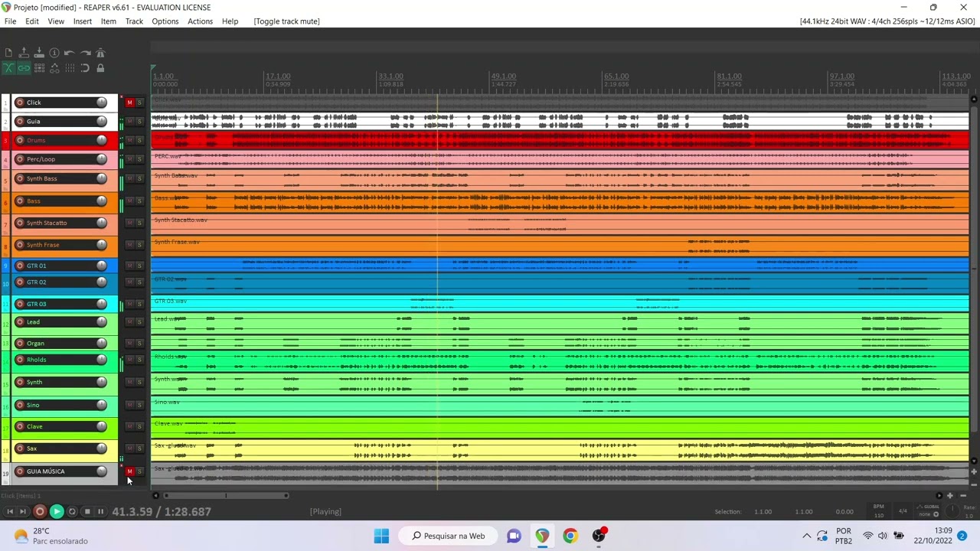This screenshot has height=551, width=980.
Task: Toggle ripple editing toolbar icon
Action: click(39, 68)
